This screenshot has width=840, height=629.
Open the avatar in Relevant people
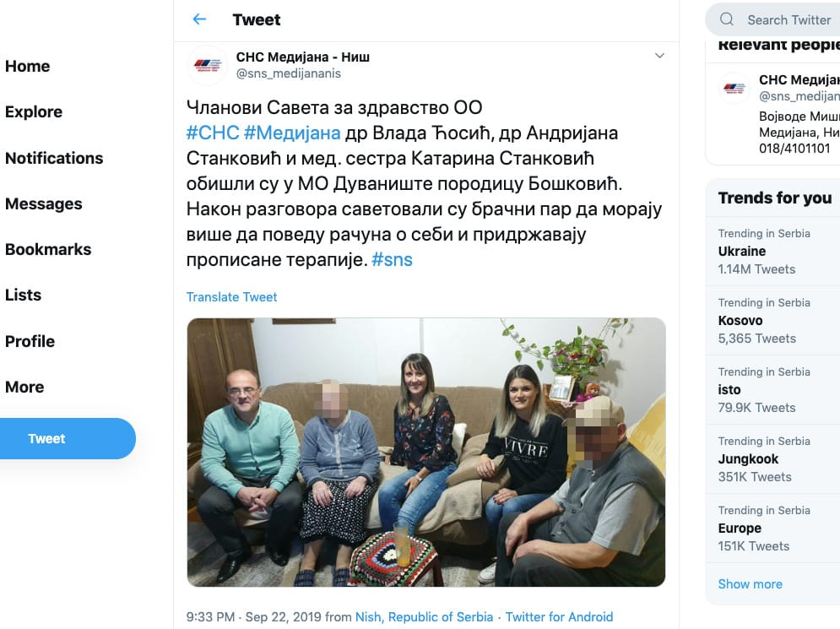coord(734,88)
